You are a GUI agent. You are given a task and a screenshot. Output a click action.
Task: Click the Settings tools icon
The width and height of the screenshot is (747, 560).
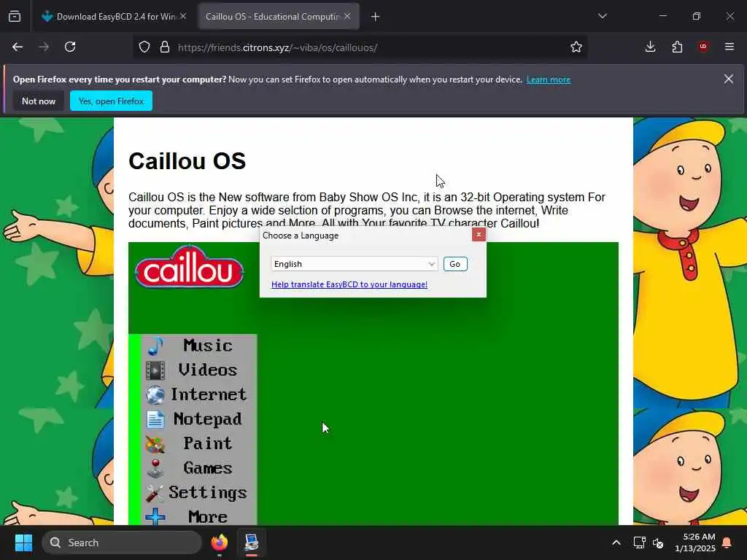coord(155,494)
